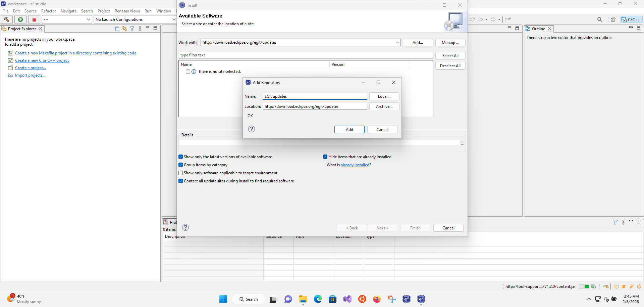Click the Location field in Add Repository
The height and width of the screenshot is (307, 644).
click(315, 106)
